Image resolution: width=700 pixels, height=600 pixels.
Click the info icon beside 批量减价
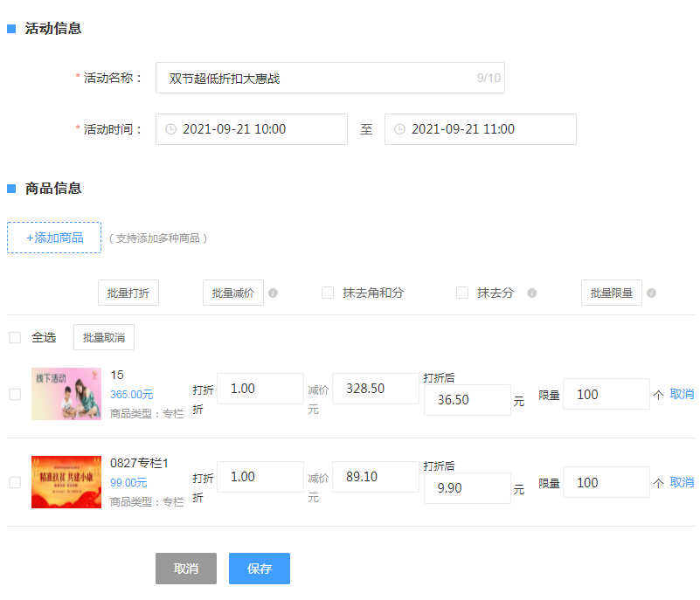(273, 293)
